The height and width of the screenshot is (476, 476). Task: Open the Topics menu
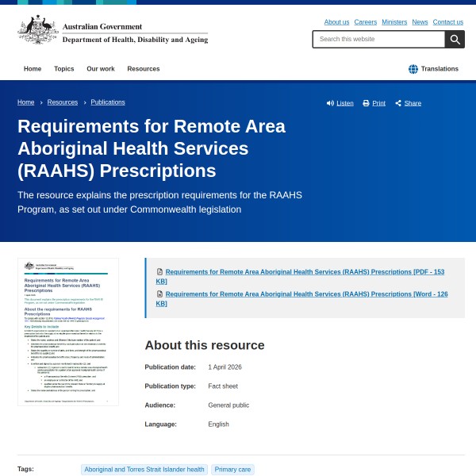point(63,69)
